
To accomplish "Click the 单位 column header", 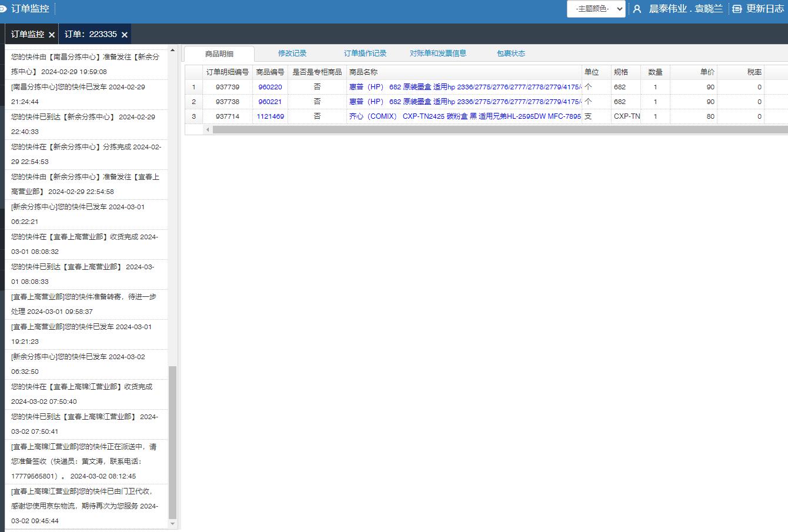I will click(596, 72).
